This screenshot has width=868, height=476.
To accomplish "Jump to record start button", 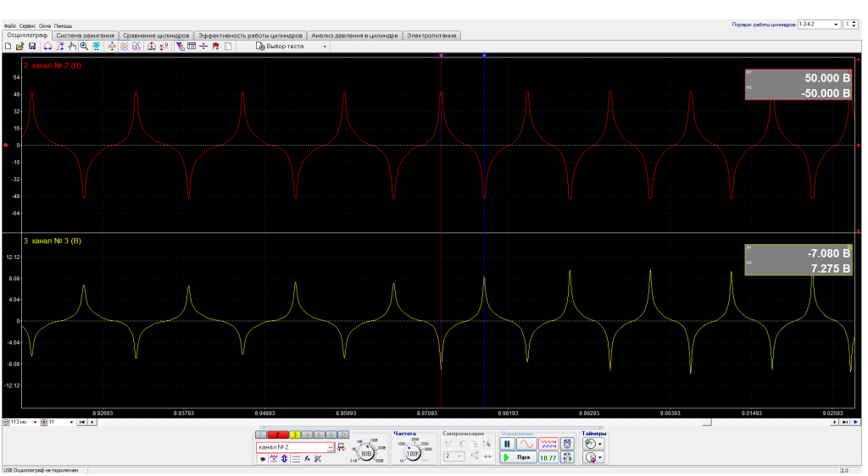I will point(82,422).
